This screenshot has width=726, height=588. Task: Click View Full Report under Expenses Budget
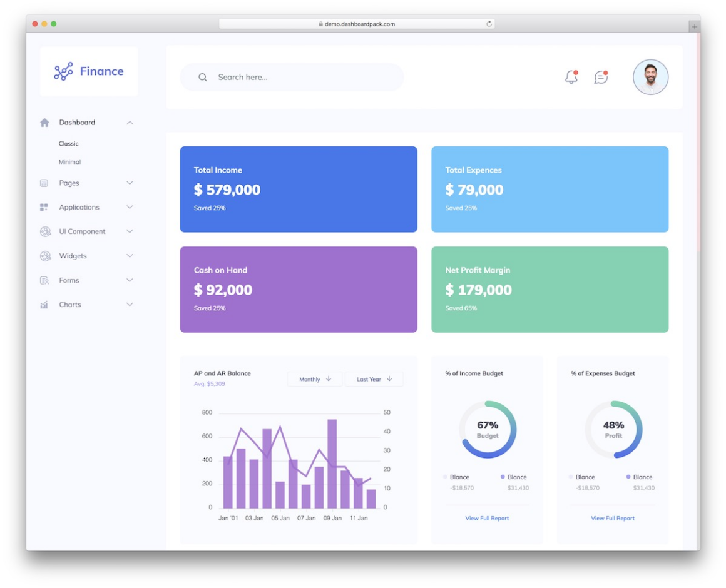[612, 518]
